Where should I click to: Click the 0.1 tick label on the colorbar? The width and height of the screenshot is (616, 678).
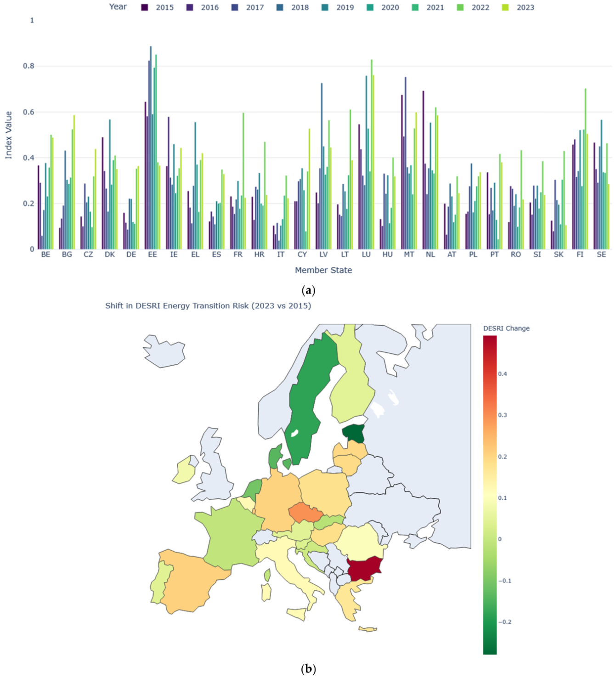(503, 498)
